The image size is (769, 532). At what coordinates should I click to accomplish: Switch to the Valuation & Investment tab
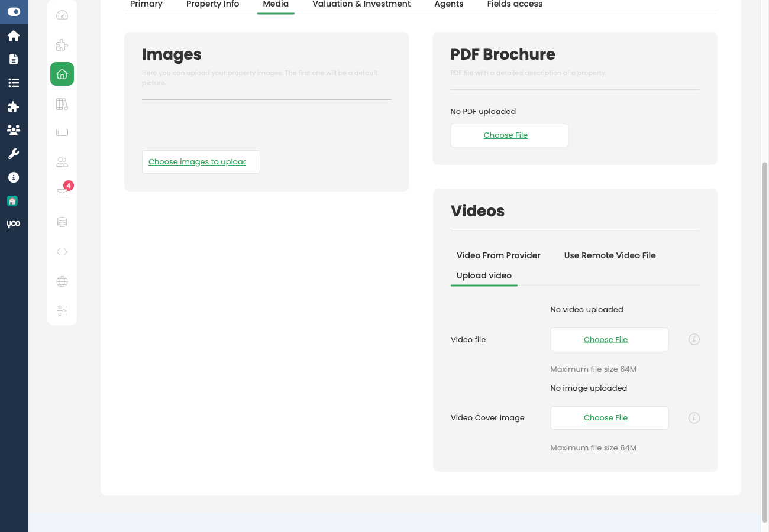(x=361, y=4)
